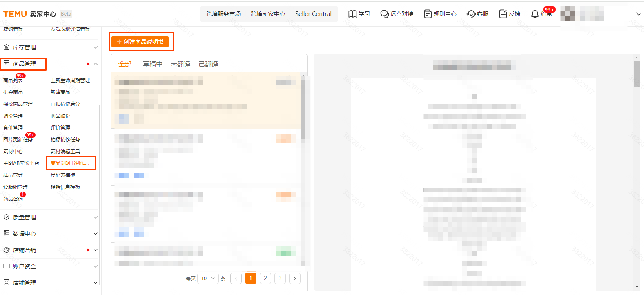The height and width of the screenshot is (295, 644).
Task: Open 商品列表 menu item
Action: (13, 80)
